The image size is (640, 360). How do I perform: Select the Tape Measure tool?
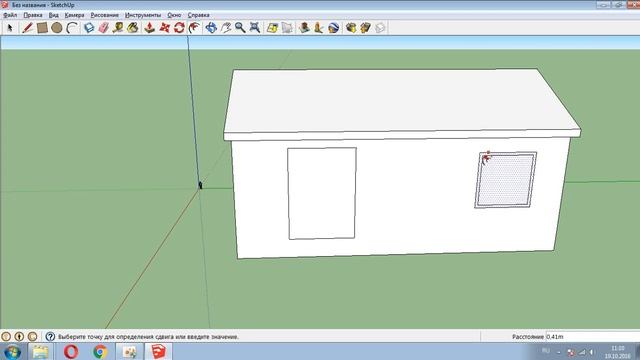pyautogui.click(x=118, y=28)
